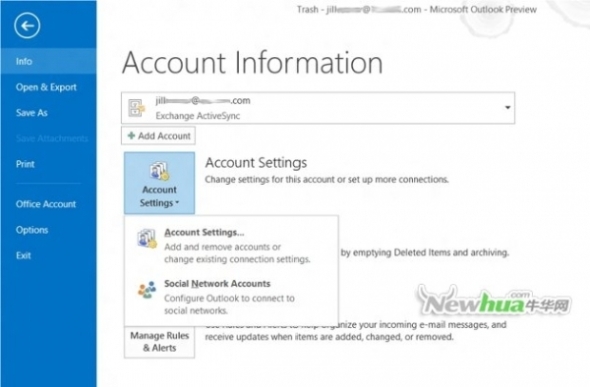Expand the account selector dropdown arrow
The height and width of the screenshot is (387, 590).
(x=507, y=108)
